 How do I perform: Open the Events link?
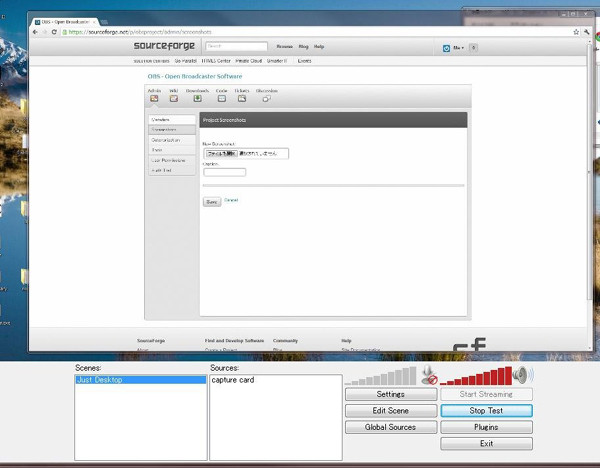pyautogui.click(x=305, y=61)
